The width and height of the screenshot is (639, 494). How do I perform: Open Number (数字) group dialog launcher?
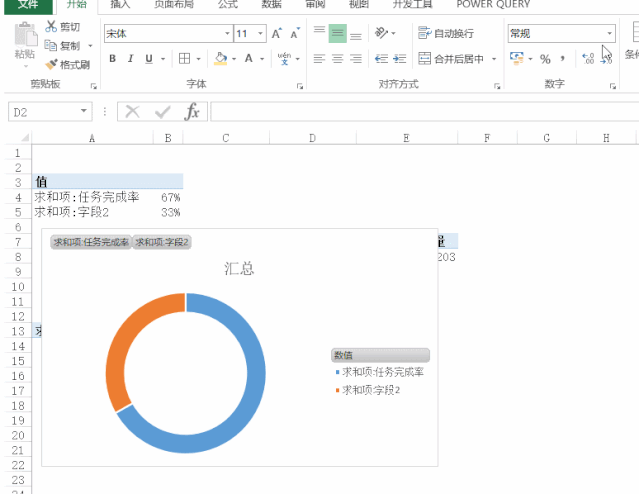(613, 86)
